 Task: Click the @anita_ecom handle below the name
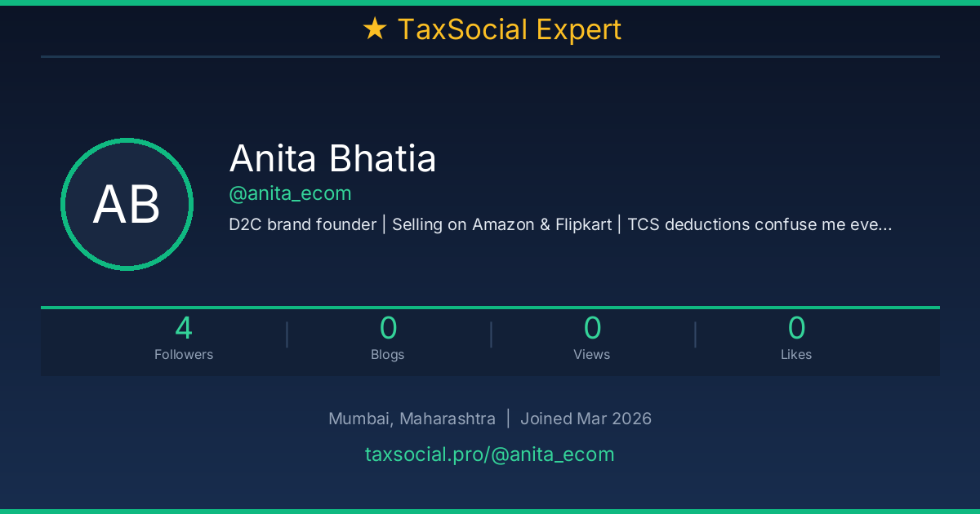290,193
